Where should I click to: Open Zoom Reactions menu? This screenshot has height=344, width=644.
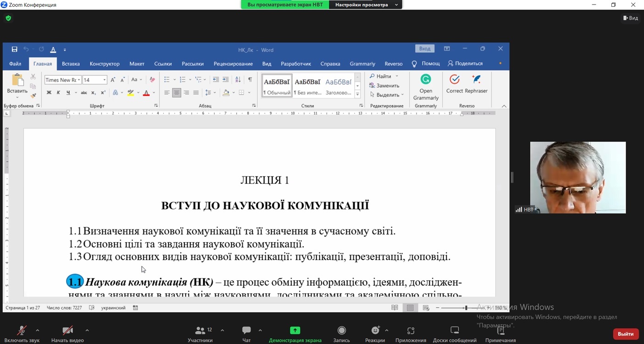pos(375,331)
